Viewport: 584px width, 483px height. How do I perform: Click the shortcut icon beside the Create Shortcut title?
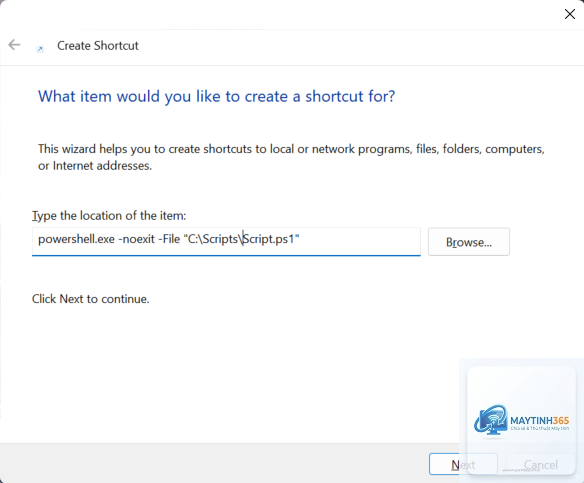(x=40, y=49)
